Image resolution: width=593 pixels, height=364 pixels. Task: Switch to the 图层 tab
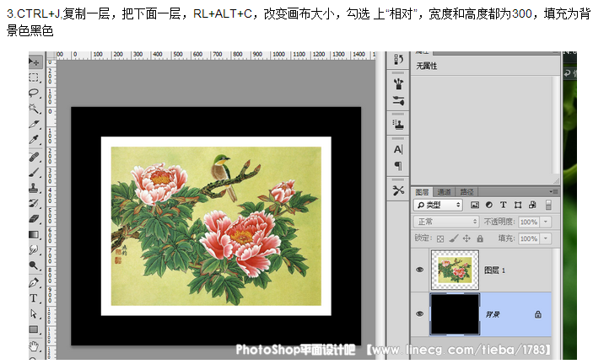coord(422,192)
